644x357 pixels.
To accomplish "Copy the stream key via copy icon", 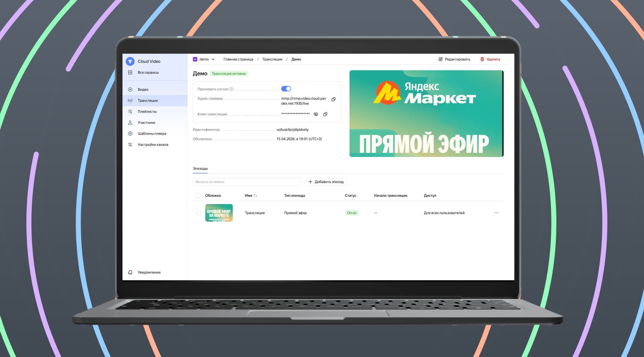I will 325,114.
